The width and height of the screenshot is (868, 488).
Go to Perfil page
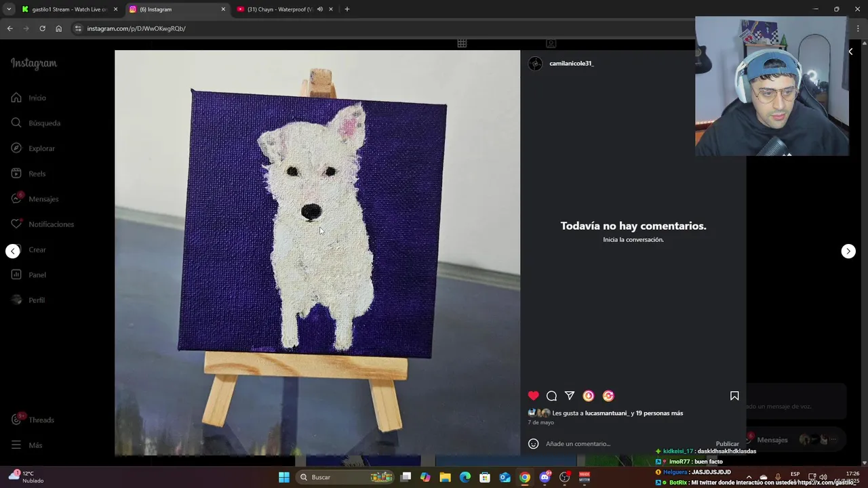point(28,300)
